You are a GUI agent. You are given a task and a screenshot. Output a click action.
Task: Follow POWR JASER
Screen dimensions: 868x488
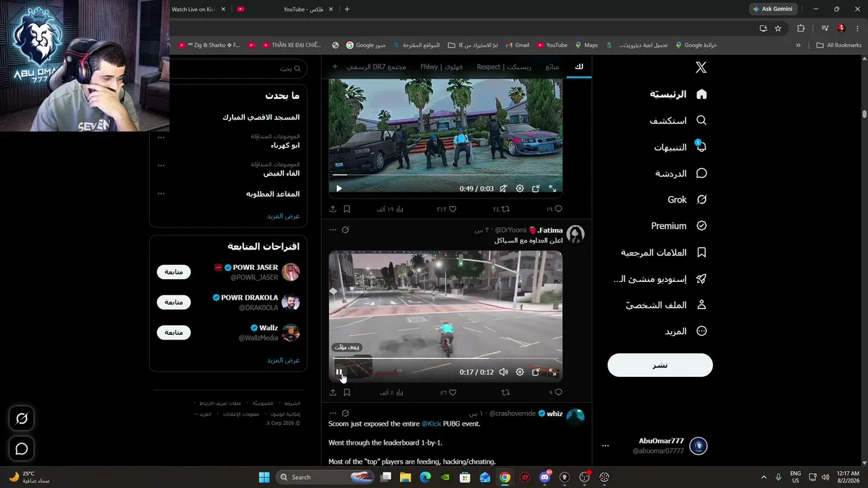(x=174, y=272)
